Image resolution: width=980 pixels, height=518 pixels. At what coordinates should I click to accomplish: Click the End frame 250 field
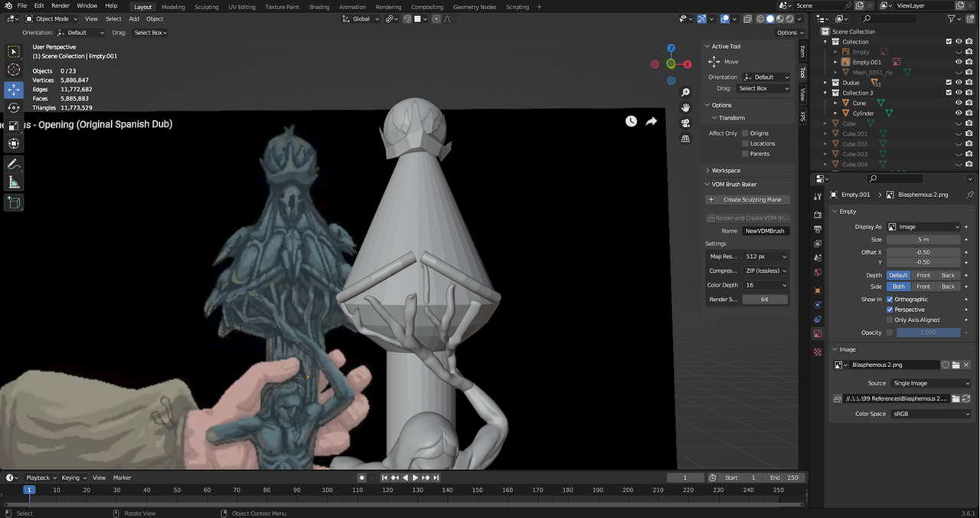pos(783,477)
